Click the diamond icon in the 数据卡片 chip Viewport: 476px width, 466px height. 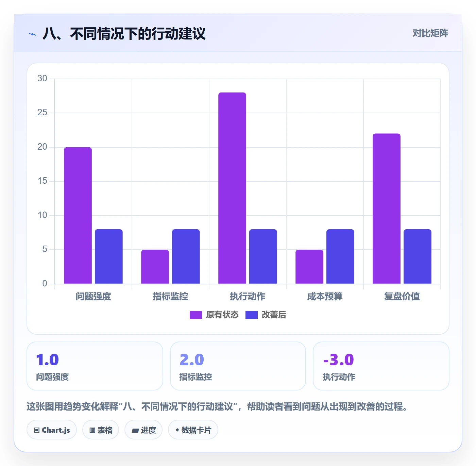point(177,430)
